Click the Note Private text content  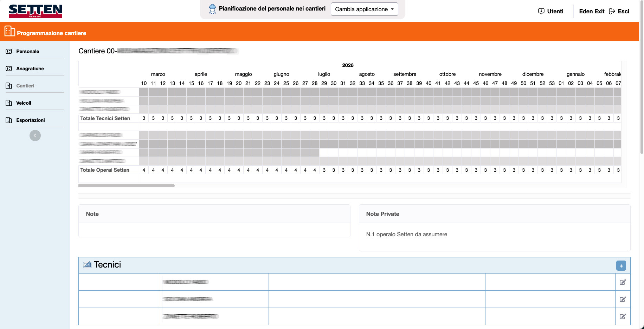click(406, 234)
